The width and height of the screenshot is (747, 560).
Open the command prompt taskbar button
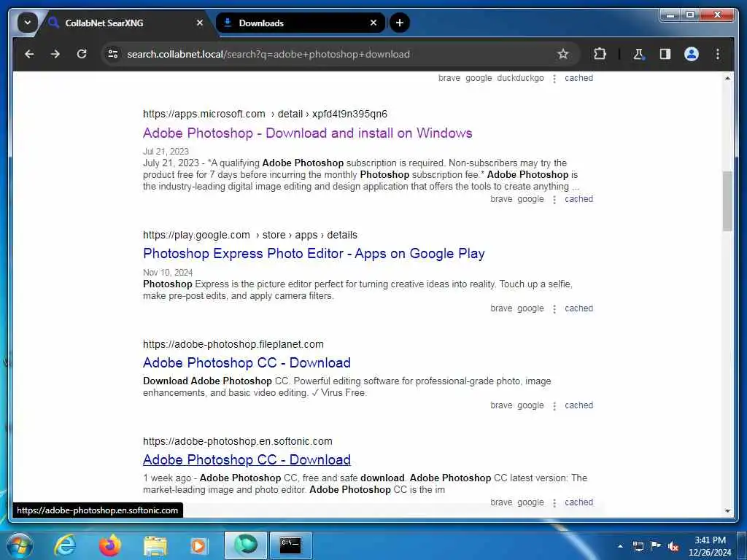point(290,545)
